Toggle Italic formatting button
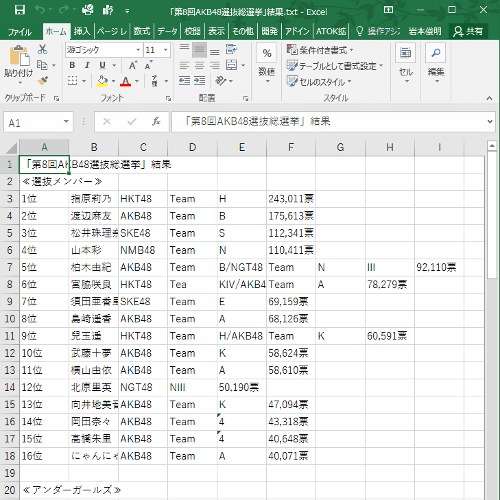Screen dimensions: 500x500 click(87, 65)
